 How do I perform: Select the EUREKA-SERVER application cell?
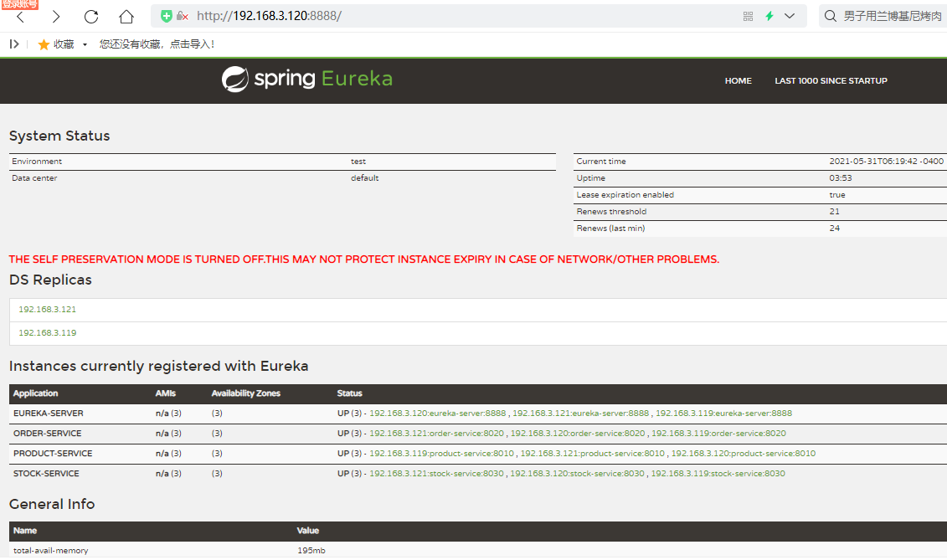point(49,414)
